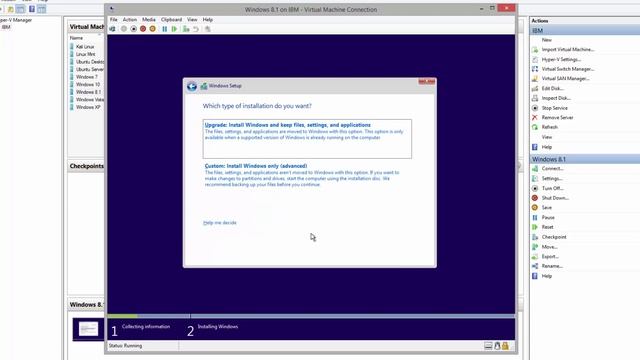
Task: Click the red Shut Down toolbar icon
Action: tap(143, 29)
